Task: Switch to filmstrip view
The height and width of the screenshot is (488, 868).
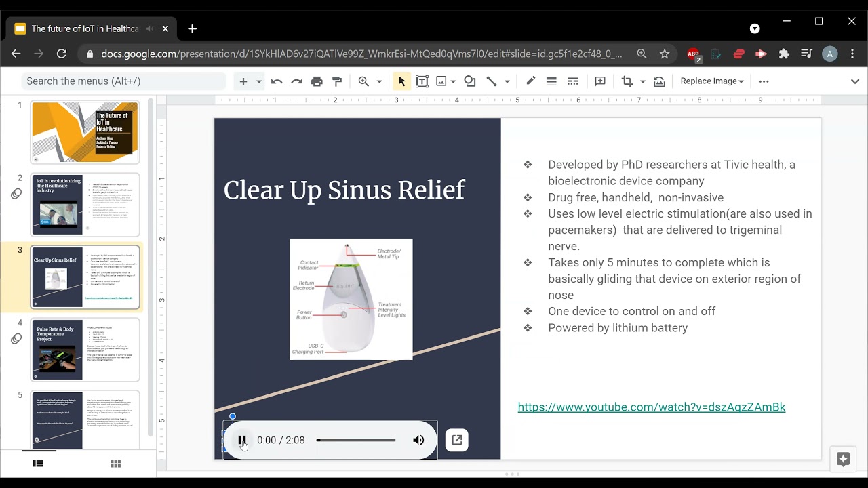Action: (x=38, y=463)
